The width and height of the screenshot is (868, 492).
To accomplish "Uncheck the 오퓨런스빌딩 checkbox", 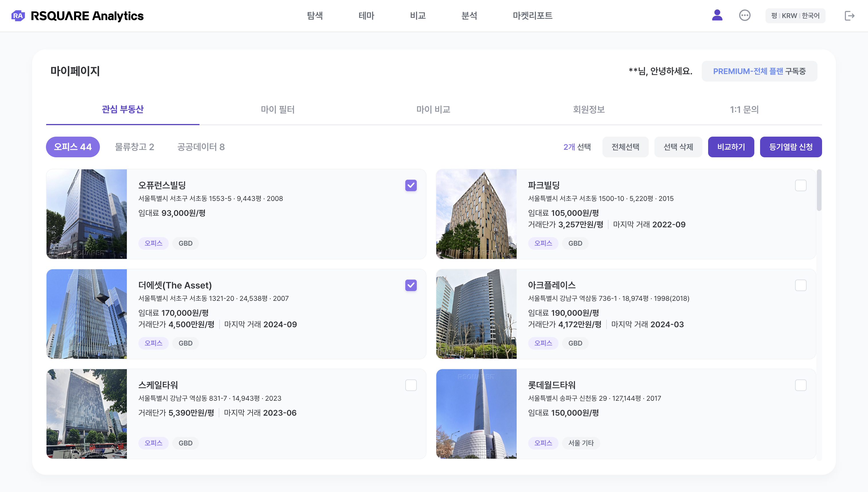I will (411, 185).
